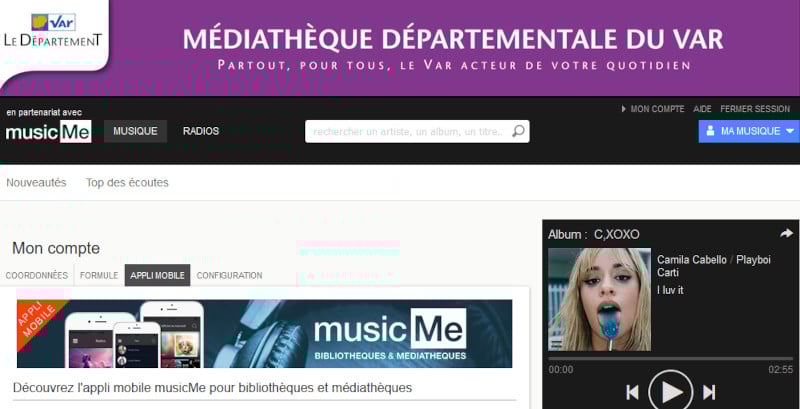
Task: Open the Mon Compte link in header
Action: point(657,109)
